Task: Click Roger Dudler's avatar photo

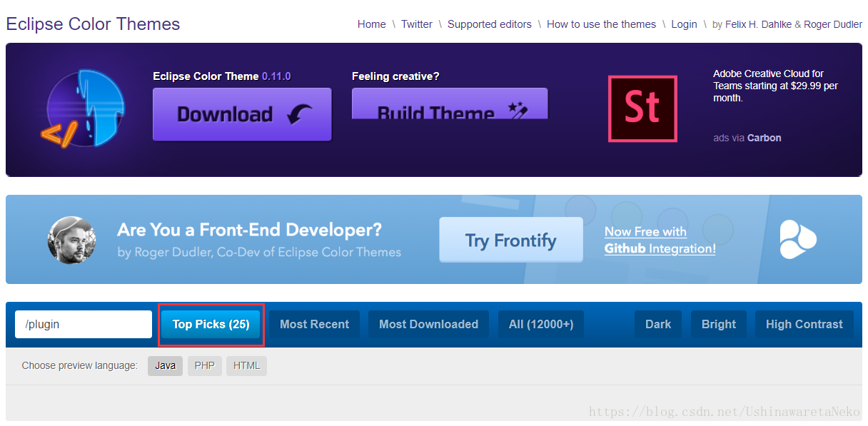Action: [71, 240]
